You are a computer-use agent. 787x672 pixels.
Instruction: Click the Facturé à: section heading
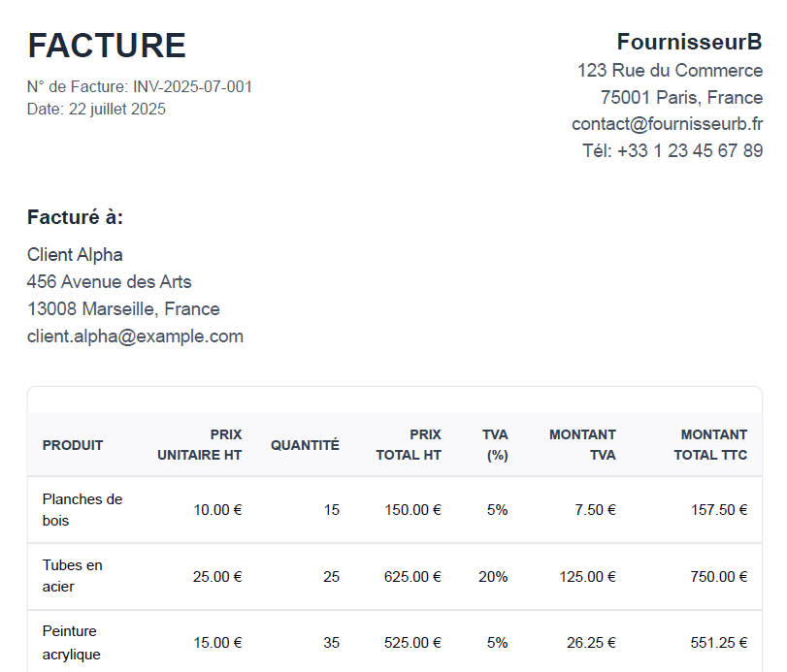click(75, 217)
